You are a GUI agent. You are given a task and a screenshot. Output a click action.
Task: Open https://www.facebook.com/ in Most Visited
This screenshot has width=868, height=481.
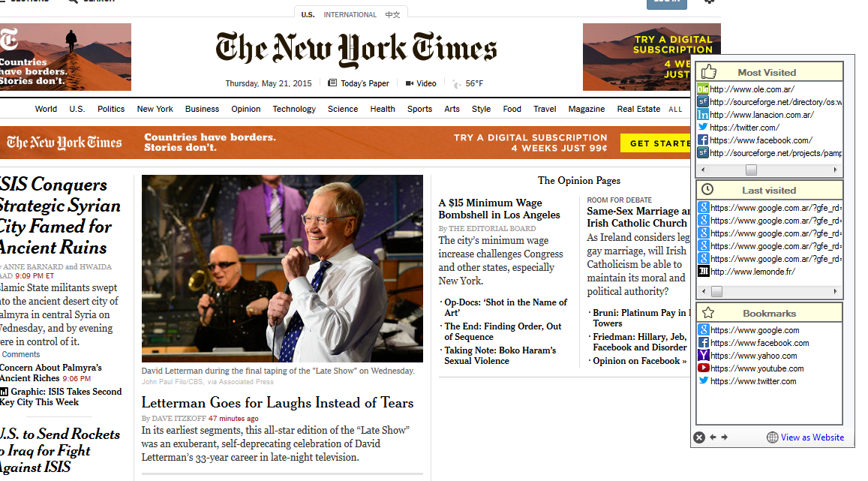[761, 140]
